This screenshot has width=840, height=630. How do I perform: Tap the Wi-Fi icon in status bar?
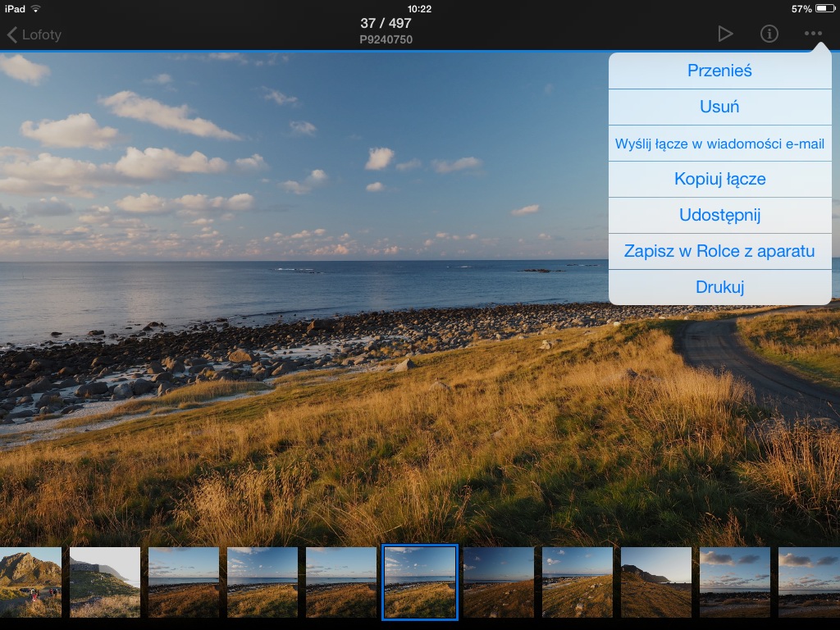coord(36,8)
